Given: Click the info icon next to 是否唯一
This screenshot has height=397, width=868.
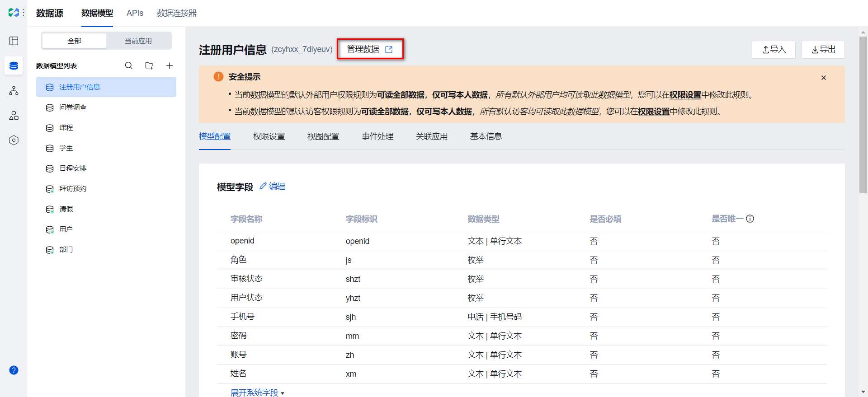Looking at the screenshot, I should pyautogui.click(x=750, y=219).
